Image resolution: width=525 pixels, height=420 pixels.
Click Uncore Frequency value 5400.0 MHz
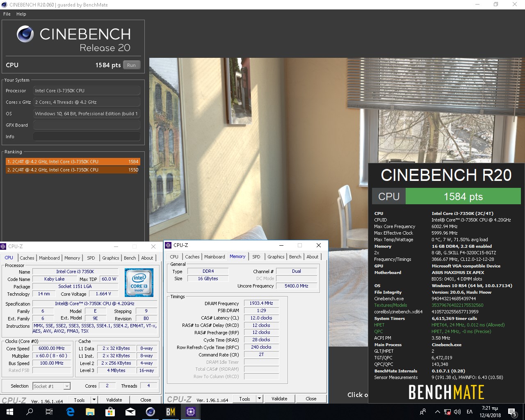297,286
